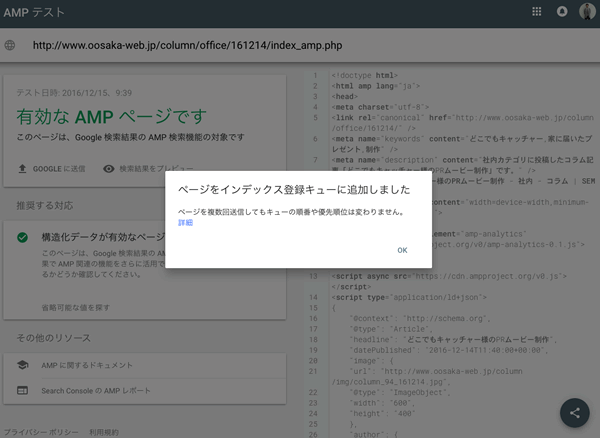Image resolution: width=600 pixels, height=438 pixels.
Task: Click the meta name="keywords" code line
Action: click(x=462, y=144)
